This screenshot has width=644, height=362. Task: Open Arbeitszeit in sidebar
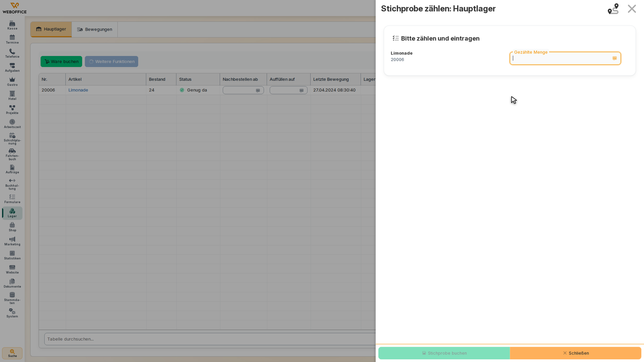[12, 124]
